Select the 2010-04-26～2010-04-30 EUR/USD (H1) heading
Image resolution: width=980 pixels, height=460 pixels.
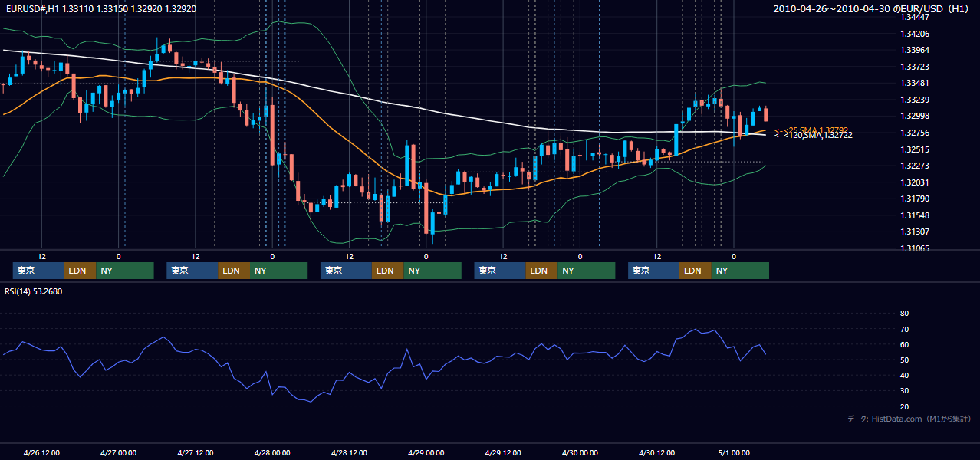871,8
